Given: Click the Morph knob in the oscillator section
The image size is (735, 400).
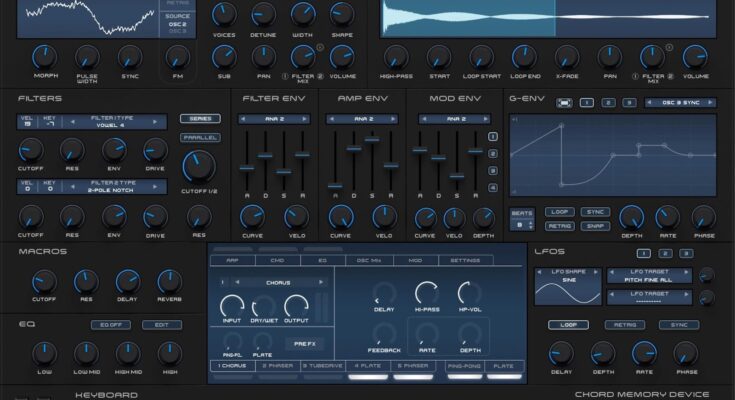Looking at the screenshot, I should click(x=45, y=56).
